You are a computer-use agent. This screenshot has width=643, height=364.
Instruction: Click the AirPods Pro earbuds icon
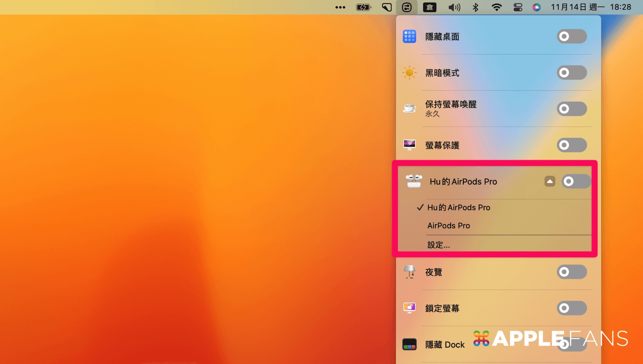(x=413, y=181)
